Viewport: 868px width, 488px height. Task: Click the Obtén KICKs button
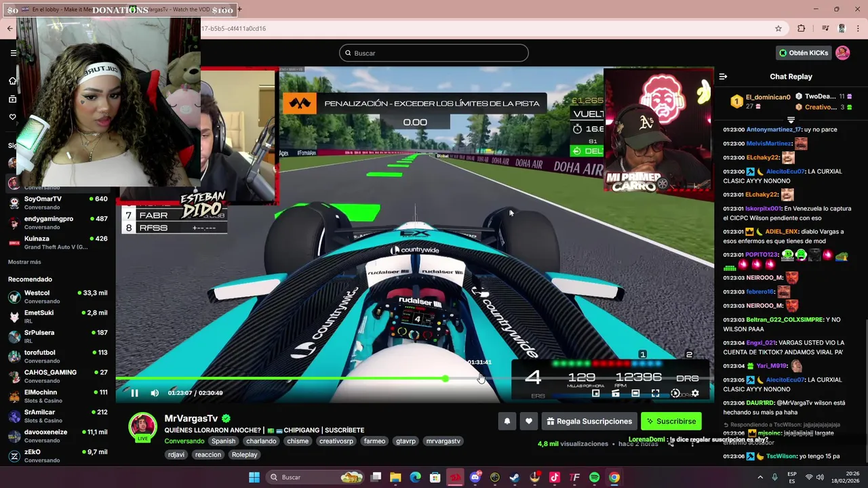pyautogui.click(x=804, y=53)
